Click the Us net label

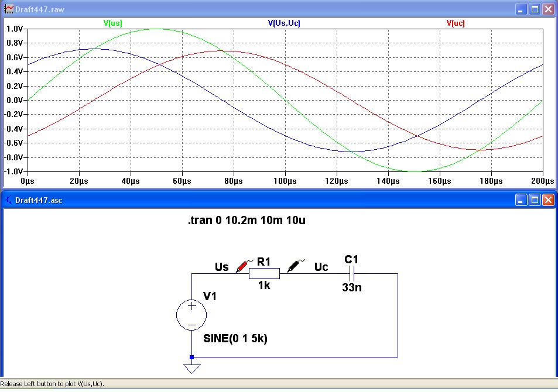[222, 267]
